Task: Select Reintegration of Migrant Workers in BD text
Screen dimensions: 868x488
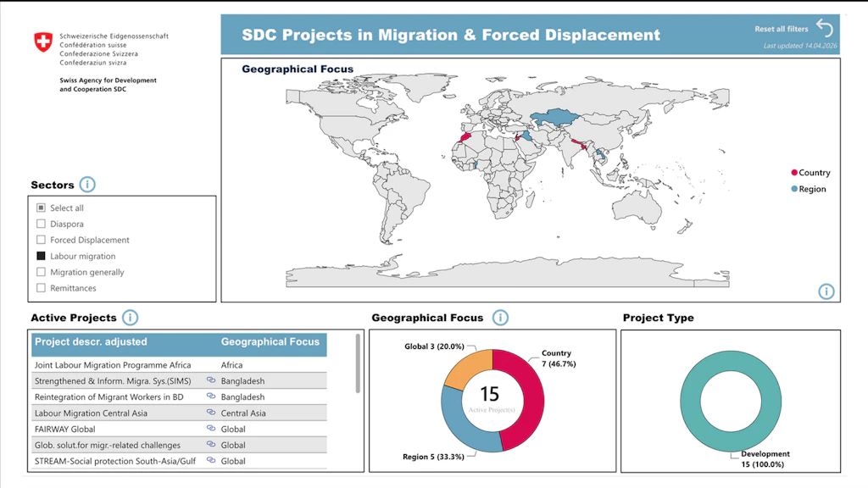Action: point(108,396)
